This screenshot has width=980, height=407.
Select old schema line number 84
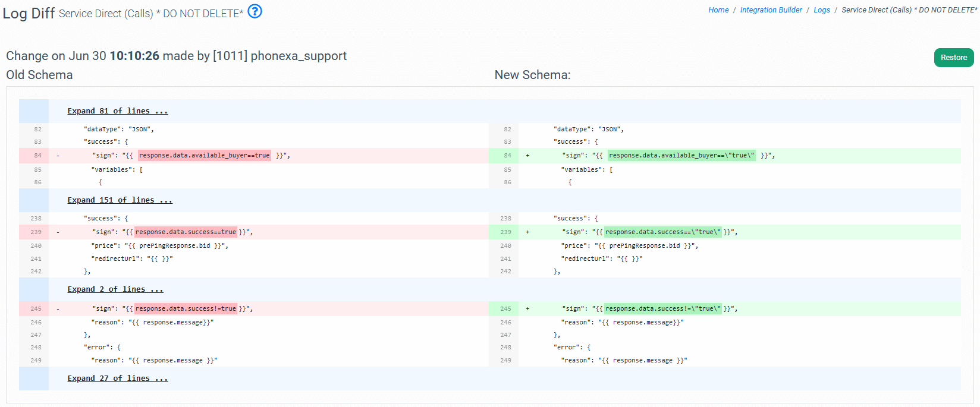[37, 156]
